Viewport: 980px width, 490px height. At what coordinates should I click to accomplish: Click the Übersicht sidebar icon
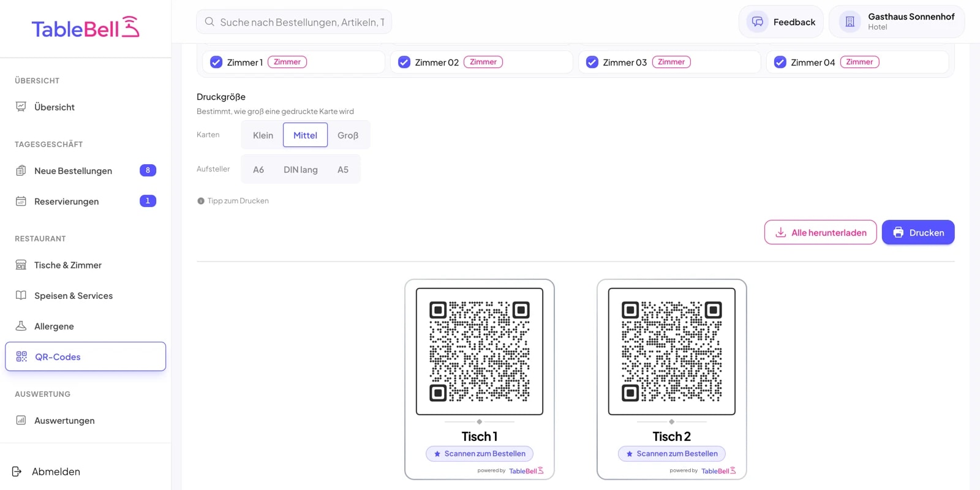point(21,107)
